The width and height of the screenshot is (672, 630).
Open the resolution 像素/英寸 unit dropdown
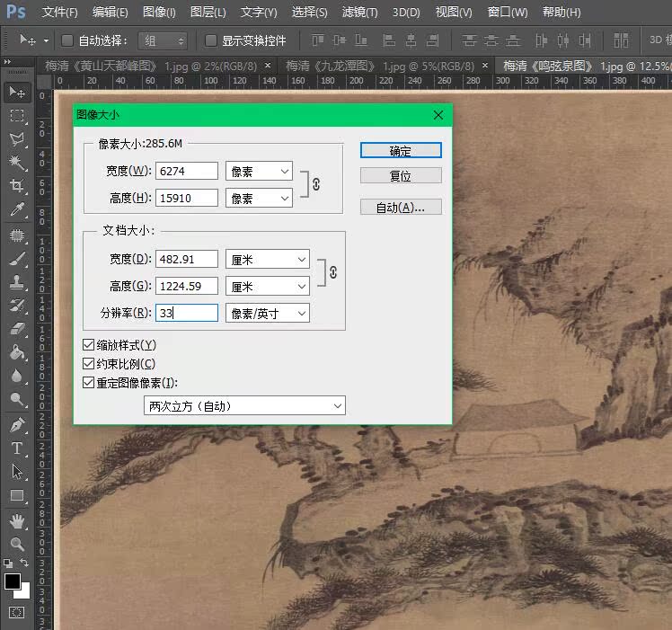coord(268,313)
